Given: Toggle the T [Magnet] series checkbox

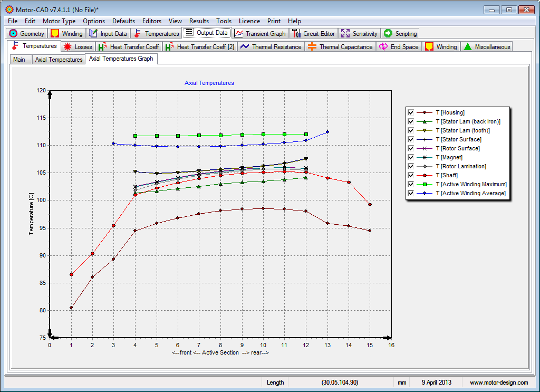Looking at the screenshot, I should coord(411,157).
